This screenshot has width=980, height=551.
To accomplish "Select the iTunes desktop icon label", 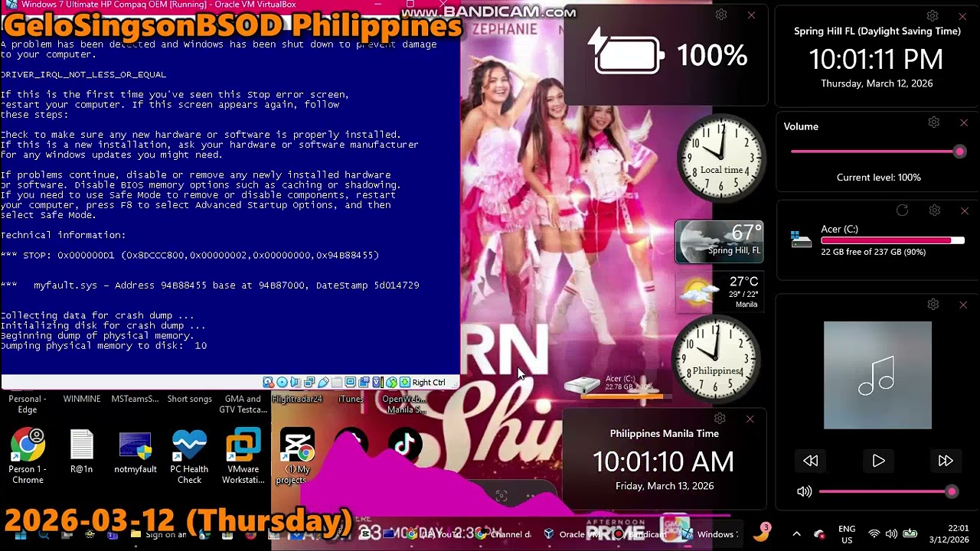I will point(351,399).
